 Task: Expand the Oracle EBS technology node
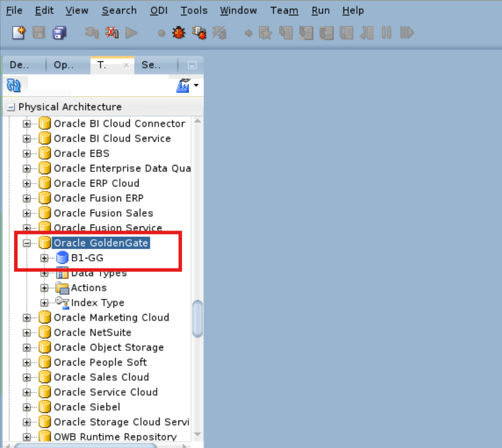[26, 153]
